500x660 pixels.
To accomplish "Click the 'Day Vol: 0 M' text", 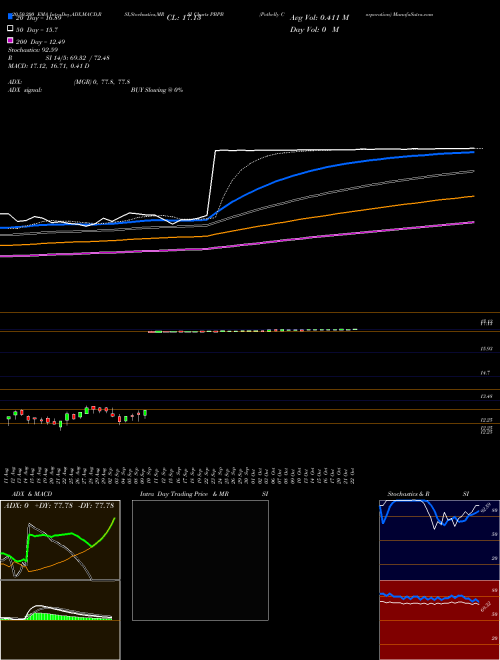I will [x=314, y=29].
